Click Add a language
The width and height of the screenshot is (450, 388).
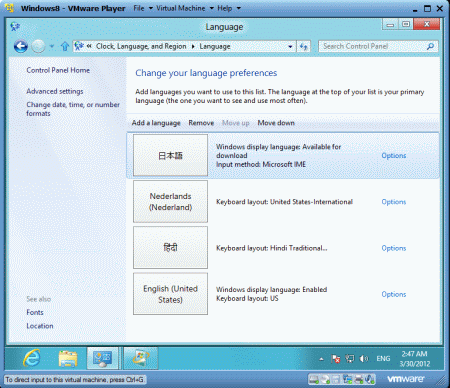tap(156, 123)
